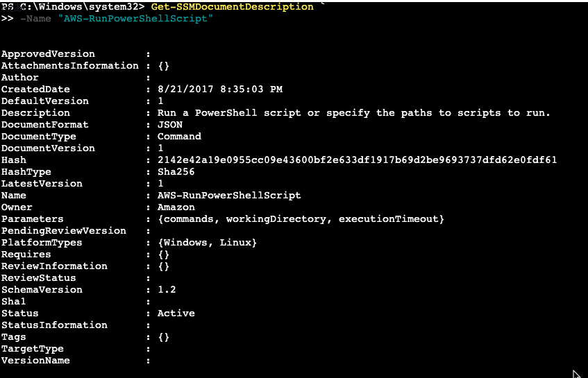The width and height of the screenshot is (588, 378).
Task: Click the Description value text
Action: pyautogui.click(x=353, y=113)
